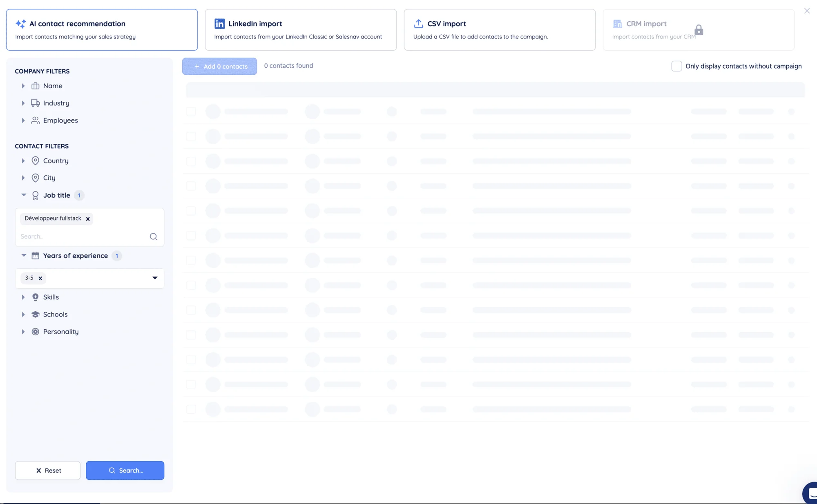Collapse the Job title filter
This screenshot has height=504, width=817.
click(24, 195)
